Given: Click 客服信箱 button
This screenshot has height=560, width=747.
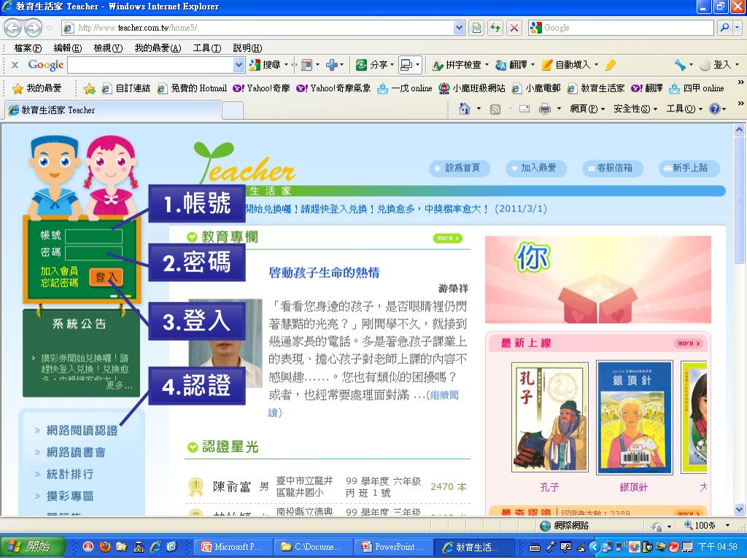Looking at the screenshot, I should click(612, 168).
